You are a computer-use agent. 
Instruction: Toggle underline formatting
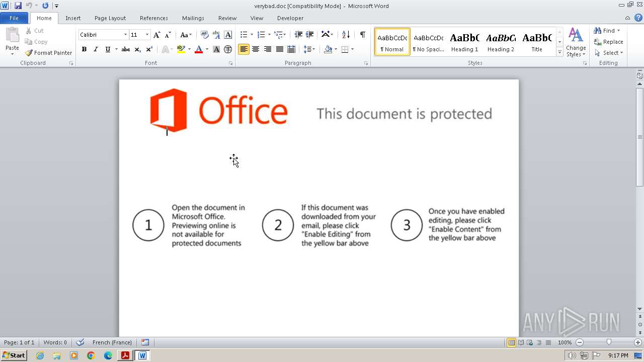(108, 49)
